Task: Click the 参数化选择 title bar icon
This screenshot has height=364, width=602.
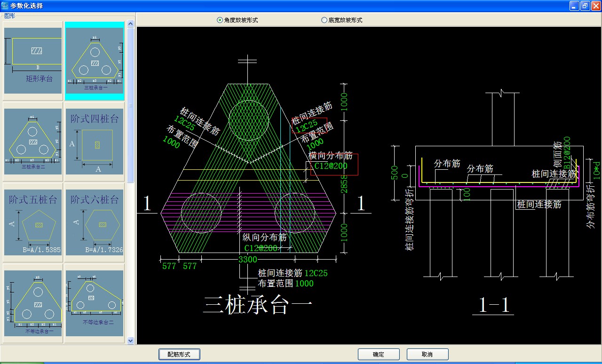Action: pyautogui.click(x=5, y=6)
